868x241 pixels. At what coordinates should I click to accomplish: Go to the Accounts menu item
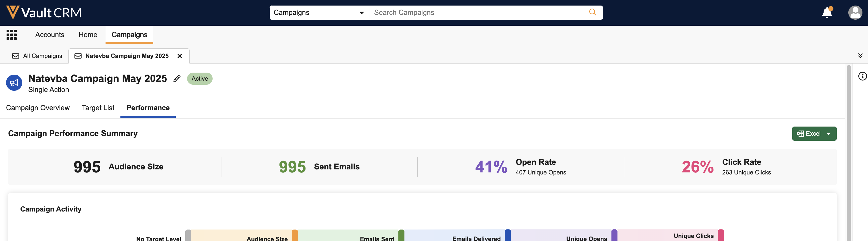49,35
